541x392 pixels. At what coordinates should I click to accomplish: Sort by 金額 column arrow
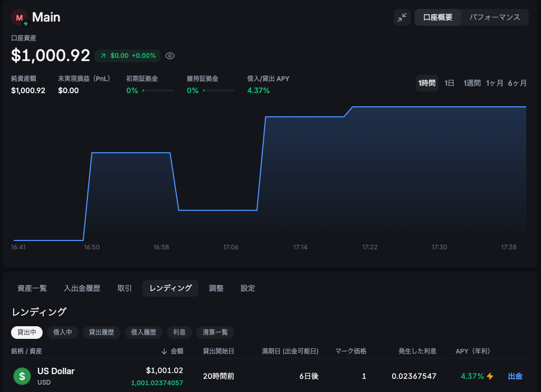point(164,351)
